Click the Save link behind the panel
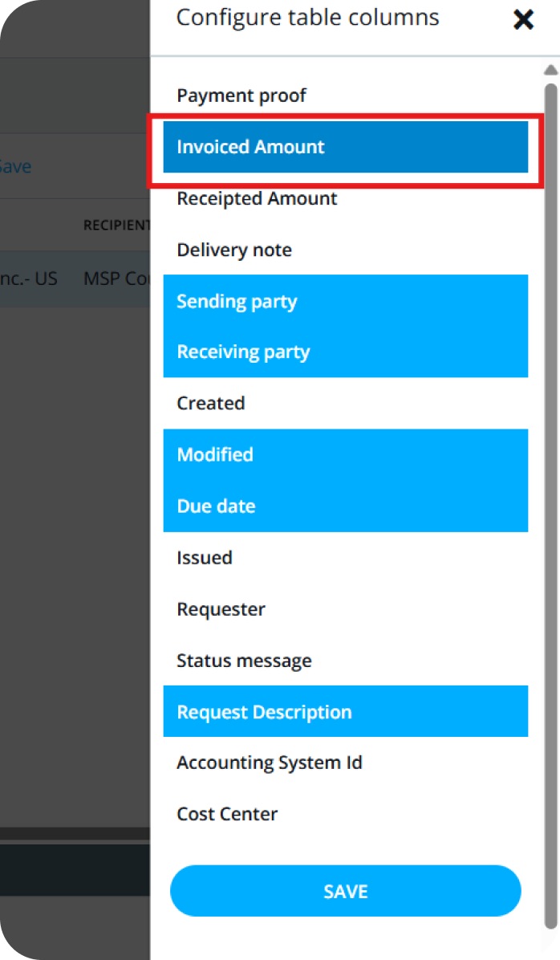560x960 pixels. [x=14, y=167]
